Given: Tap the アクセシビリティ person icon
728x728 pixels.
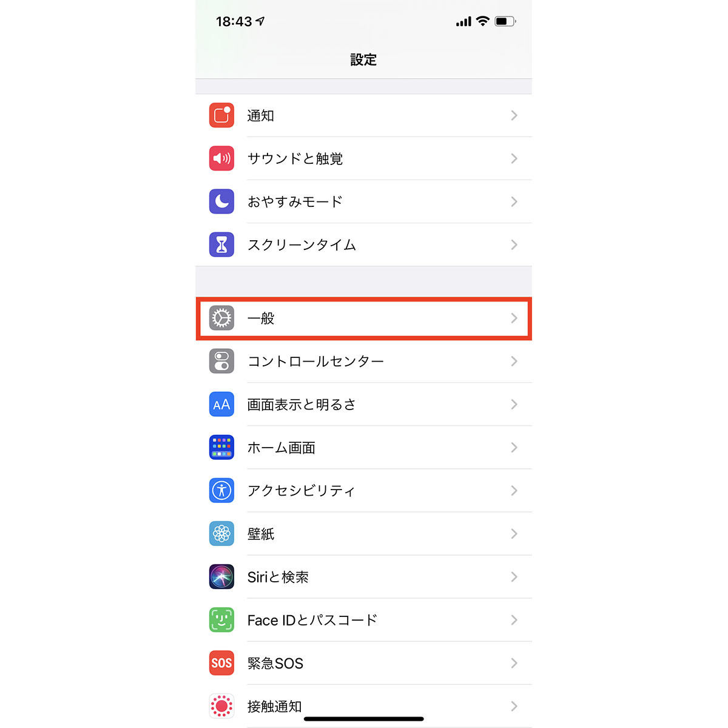Looking at the screenshot, I should 221,490.
